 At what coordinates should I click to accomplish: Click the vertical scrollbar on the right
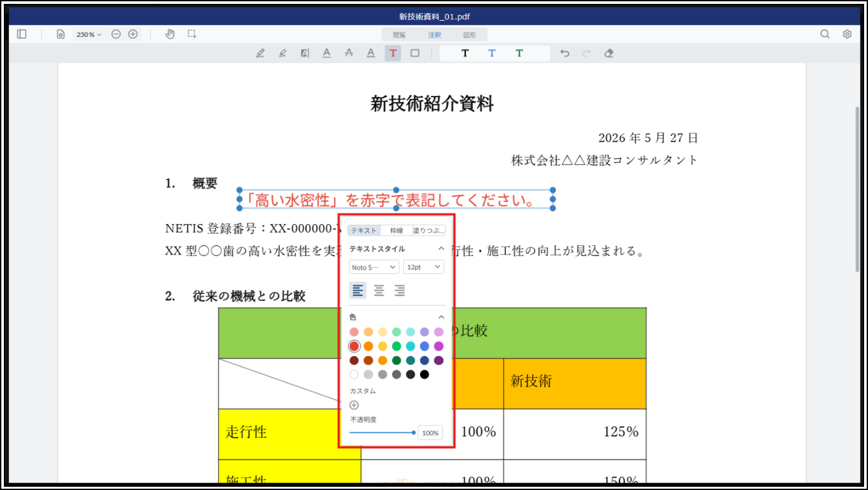click(x=858, y=188)
